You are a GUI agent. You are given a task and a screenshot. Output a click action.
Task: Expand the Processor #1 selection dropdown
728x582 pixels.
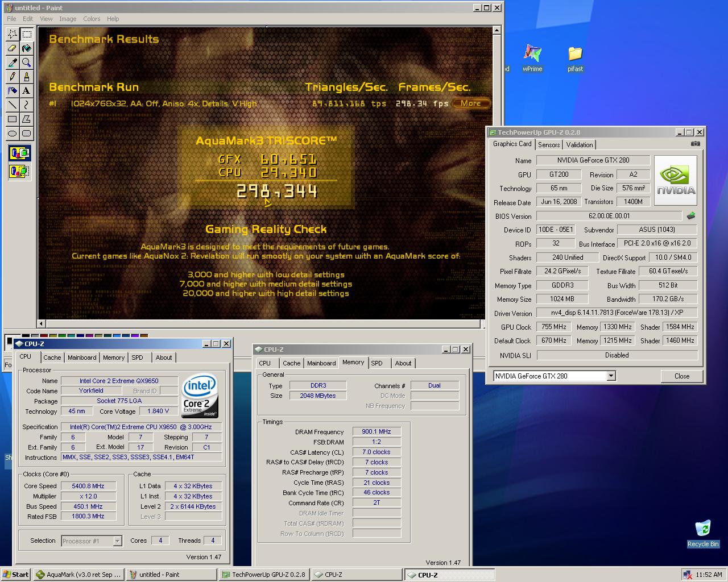coord(117,541)
